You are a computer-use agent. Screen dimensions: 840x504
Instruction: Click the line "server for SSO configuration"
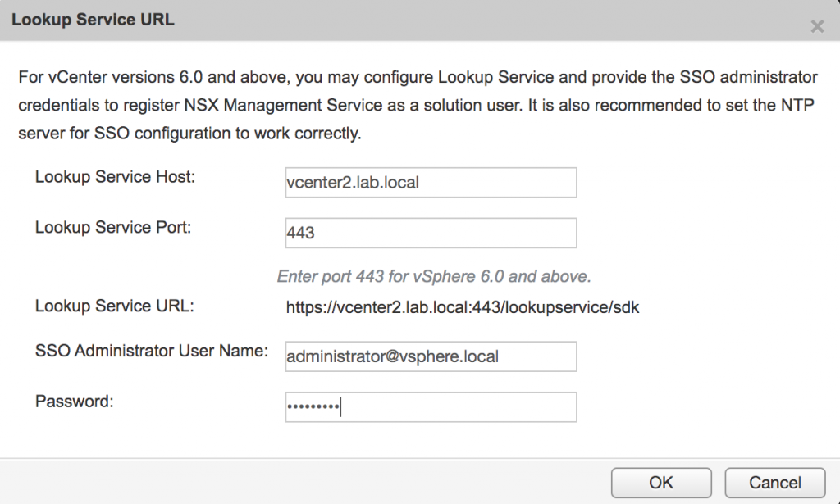pyautogui.click(x=189, y=134)
